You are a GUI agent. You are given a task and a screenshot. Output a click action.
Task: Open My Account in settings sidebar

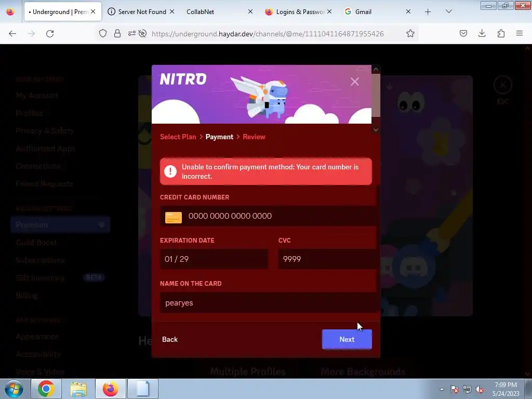coord(37,96)
